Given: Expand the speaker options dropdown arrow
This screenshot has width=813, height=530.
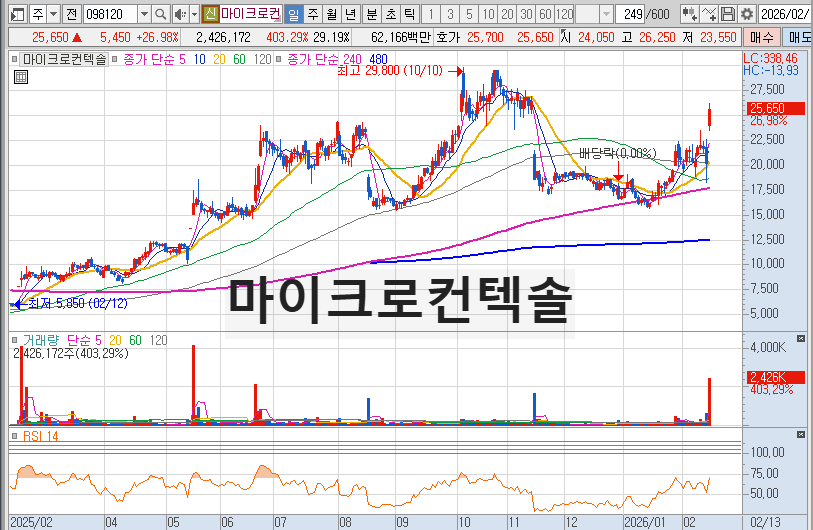Looking at the screenshot, I should tap(194, 14).
